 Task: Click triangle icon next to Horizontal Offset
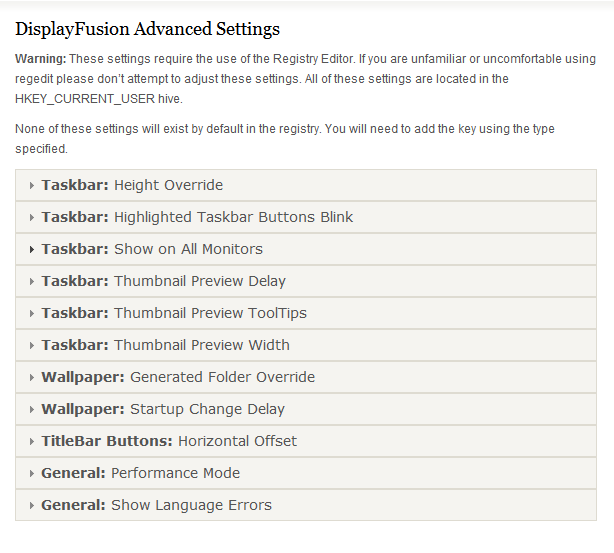32,441
